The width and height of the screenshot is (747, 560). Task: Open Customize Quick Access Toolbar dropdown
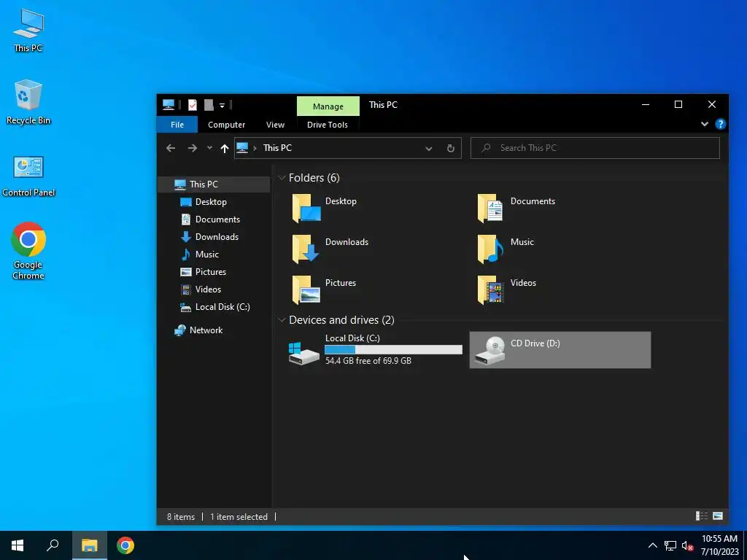(x=222, y=105)
